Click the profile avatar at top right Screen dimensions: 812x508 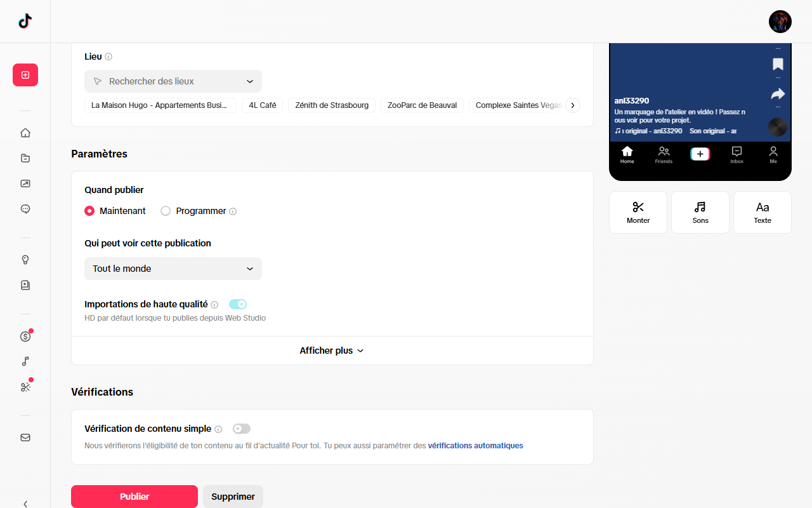pyautogui.click(x=780, y=22)
